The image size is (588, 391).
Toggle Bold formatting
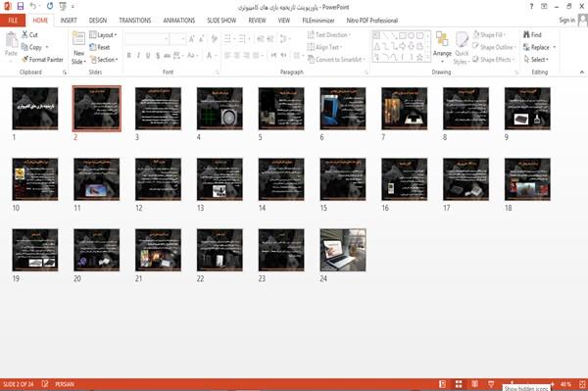128,56
